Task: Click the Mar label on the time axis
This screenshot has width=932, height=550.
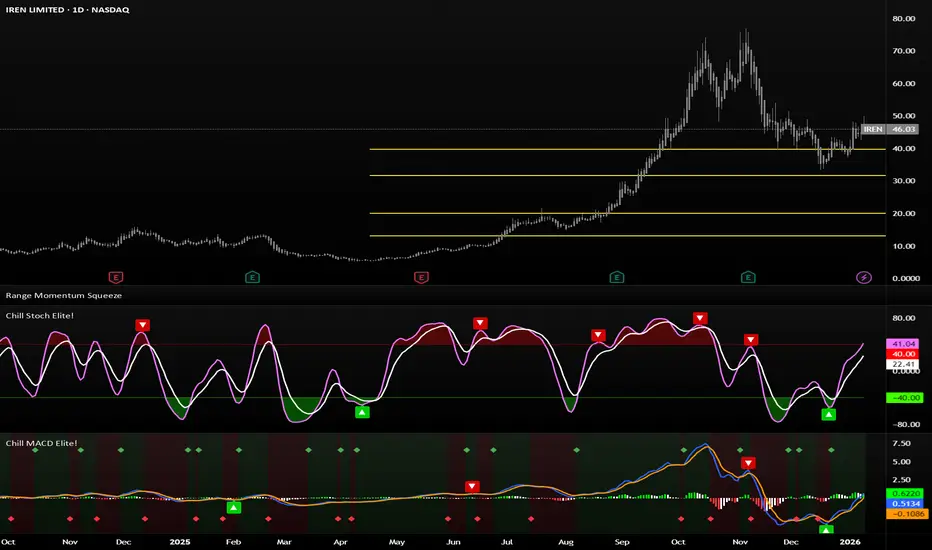Action: click(284, 542)
